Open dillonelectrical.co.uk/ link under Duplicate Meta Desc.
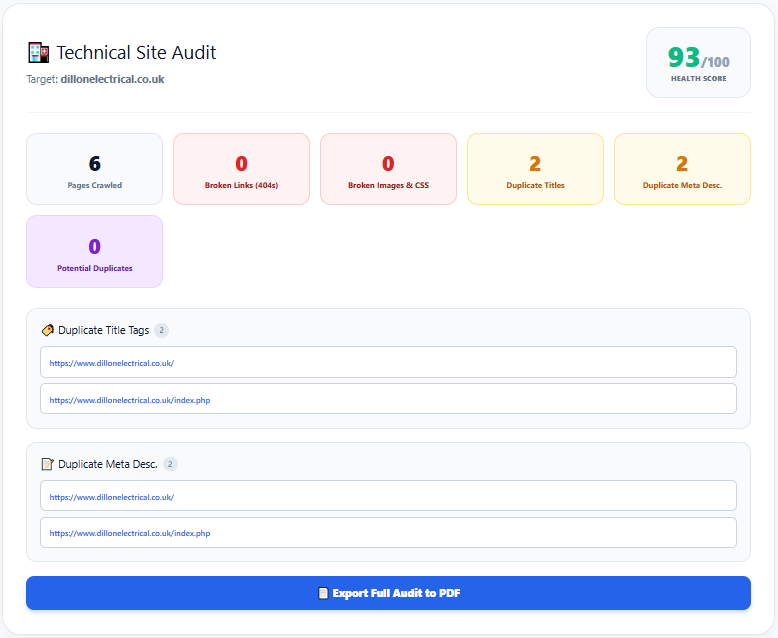Screen dimensions: 778x638 point(112,497)
